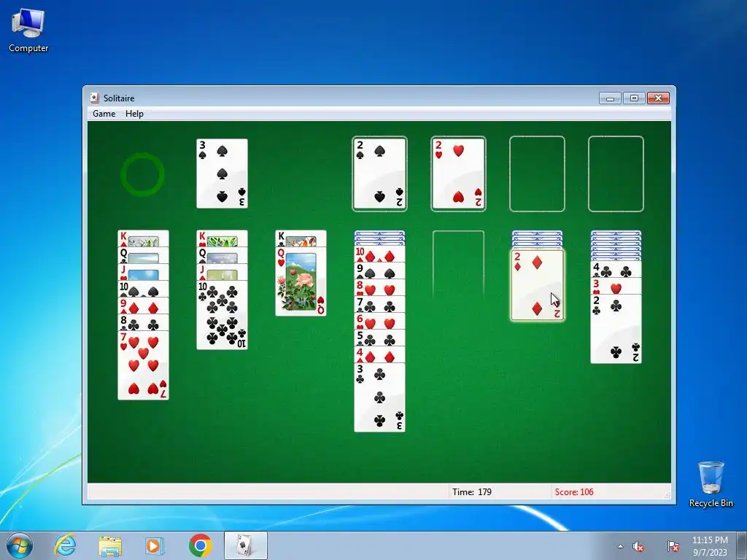Click the Solitaire taskbar button
The width and height of the screenshot is (747, 560).
pos(245,545)
